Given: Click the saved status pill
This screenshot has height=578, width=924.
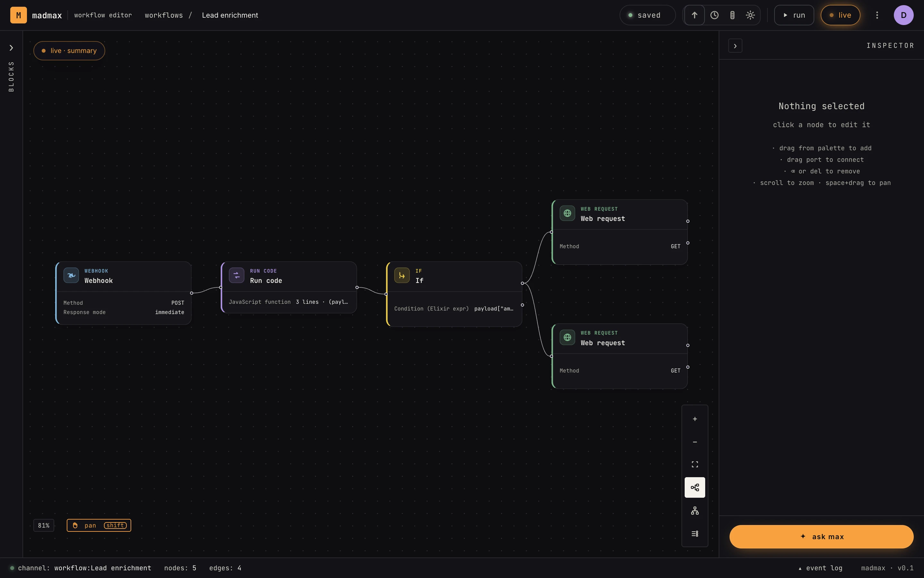Looking at the screenshot, I should point(647,15).
